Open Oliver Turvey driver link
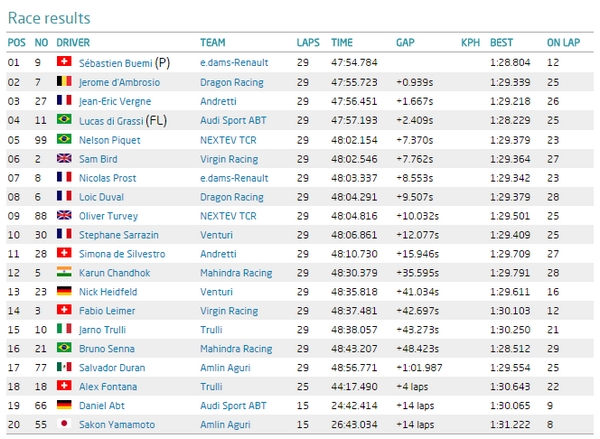Screen dimensions: 600x439 (108, 216)
